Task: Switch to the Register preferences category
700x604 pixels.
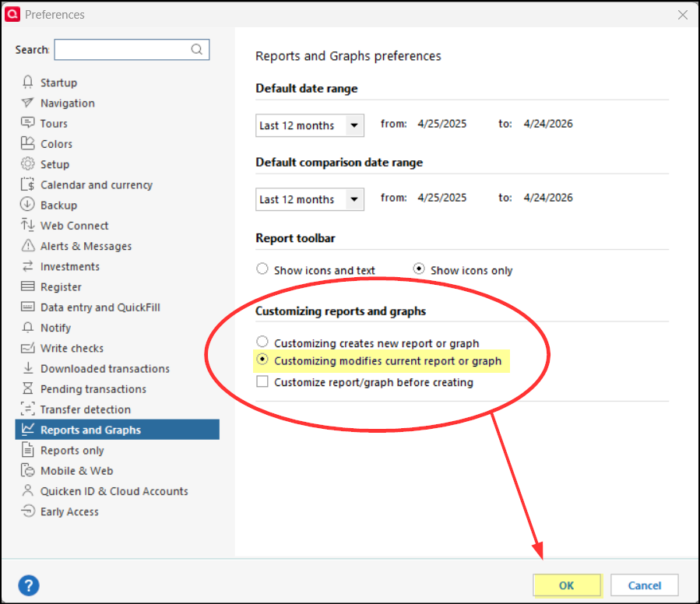Action: (x=61, y=287)
